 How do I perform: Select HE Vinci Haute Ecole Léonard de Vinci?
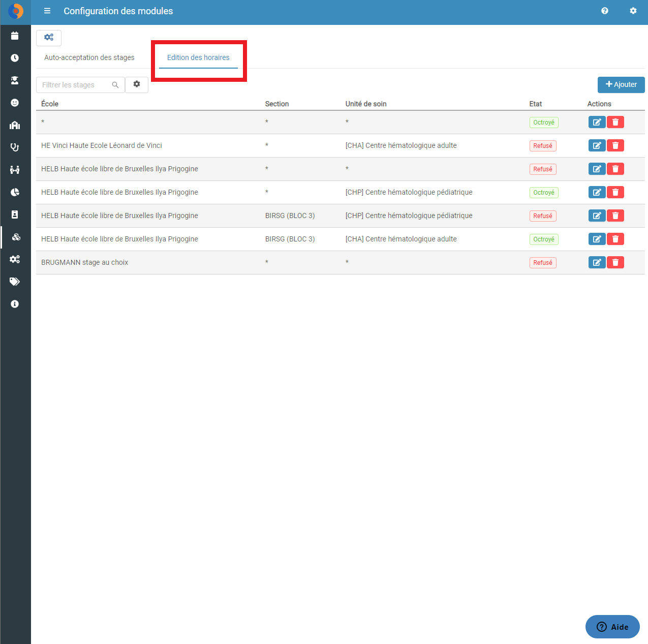(102, 145)
